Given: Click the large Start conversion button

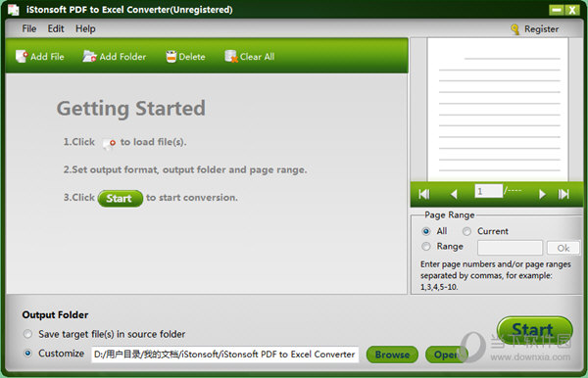Looking at the screenshot, I should (534, 330).
